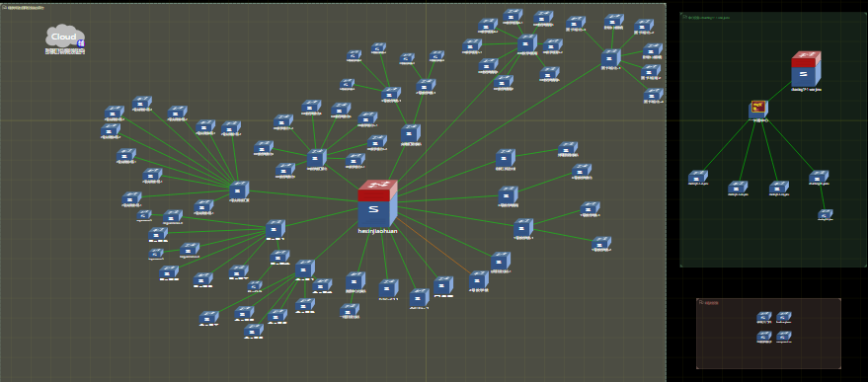Select the red-yellow firewall node in green panel

click(757, 109)
